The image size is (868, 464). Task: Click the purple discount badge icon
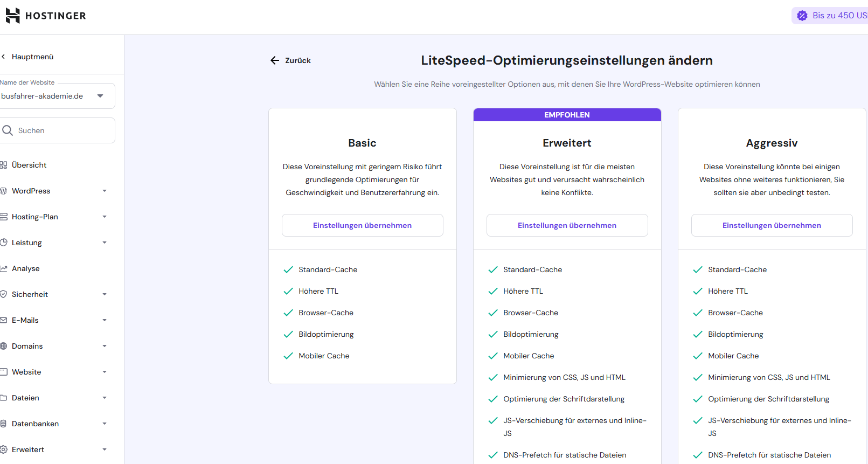[x=802, y=16]
